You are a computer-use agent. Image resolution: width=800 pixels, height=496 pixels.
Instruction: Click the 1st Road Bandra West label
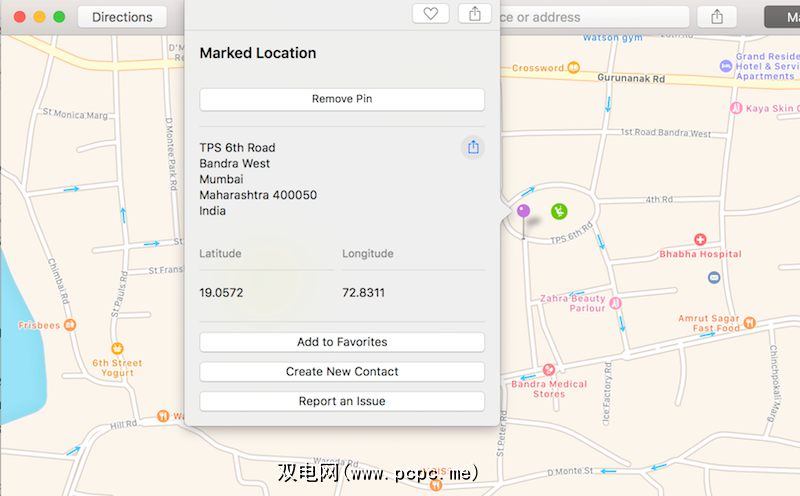[x=666, y=133]
